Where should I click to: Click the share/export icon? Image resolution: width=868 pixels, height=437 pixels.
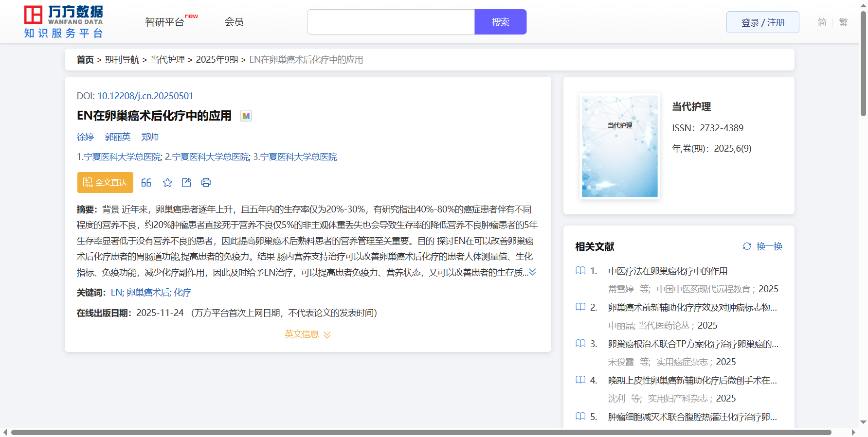(186, 183)
